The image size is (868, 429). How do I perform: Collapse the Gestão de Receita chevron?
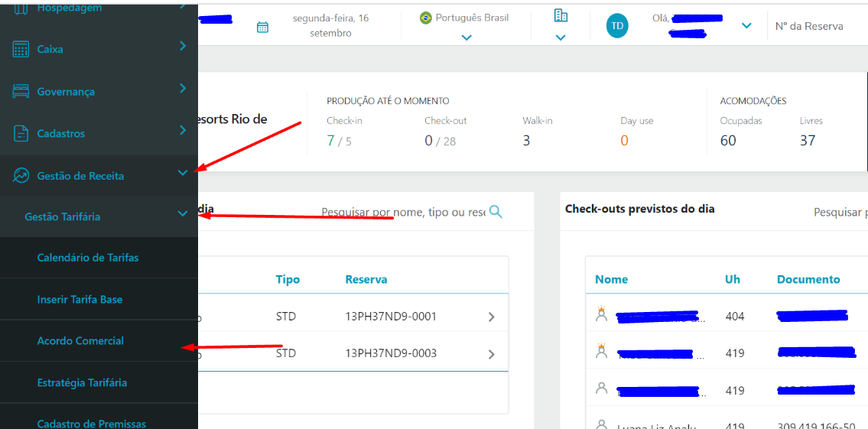pos(184,173)
